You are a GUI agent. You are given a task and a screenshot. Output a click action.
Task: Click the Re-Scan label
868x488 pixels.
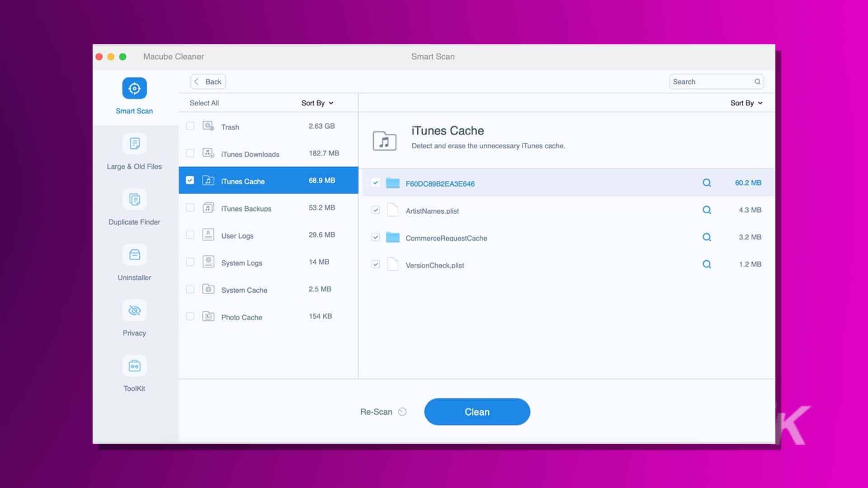[x=376, y=412]
